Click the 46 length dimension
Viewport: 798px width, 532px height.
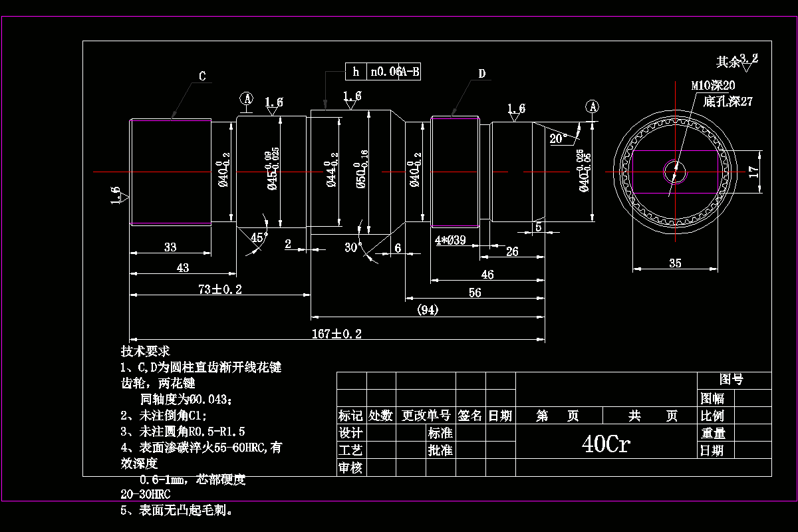[487, 275]
